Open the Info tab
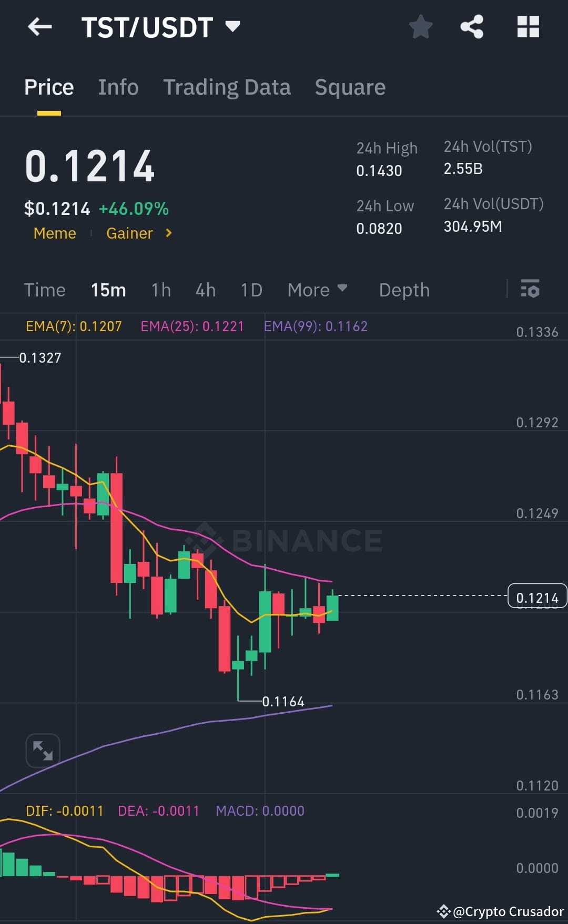This screenshot has height=924, width=568. 118,87
